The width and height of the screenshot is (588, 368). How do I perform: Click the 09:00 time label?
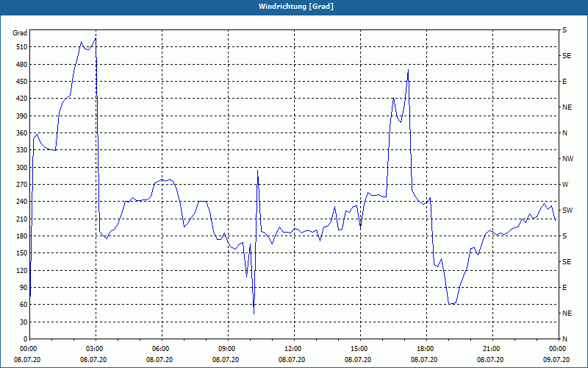229,349
